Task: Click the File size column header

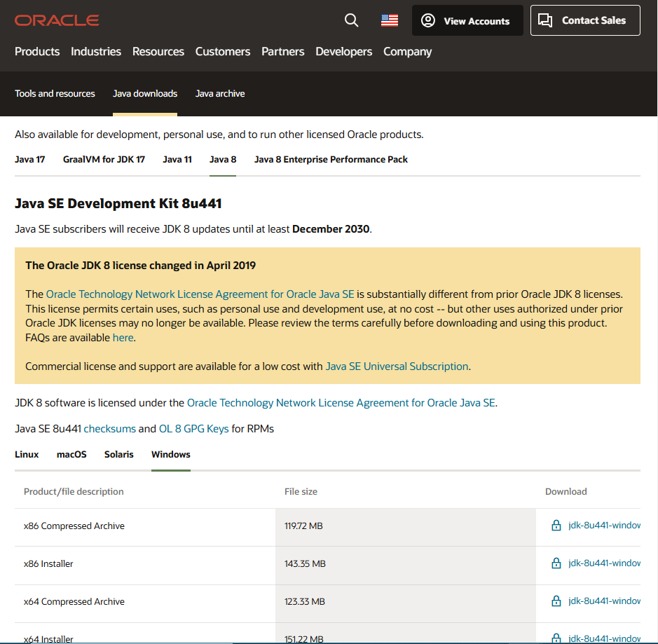Action: click(301, 491)
